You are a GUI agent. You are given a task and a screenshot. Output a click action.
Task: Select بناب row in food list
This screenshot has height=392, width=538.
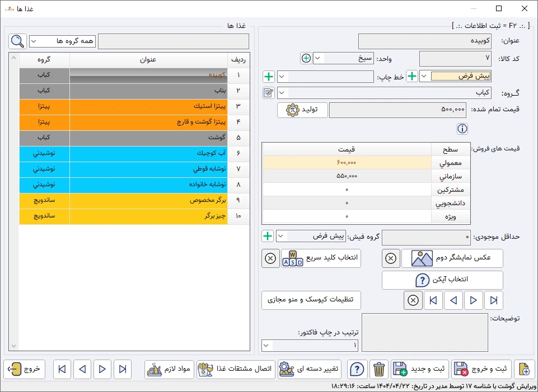pyautogui.click(x=134, y=91)
